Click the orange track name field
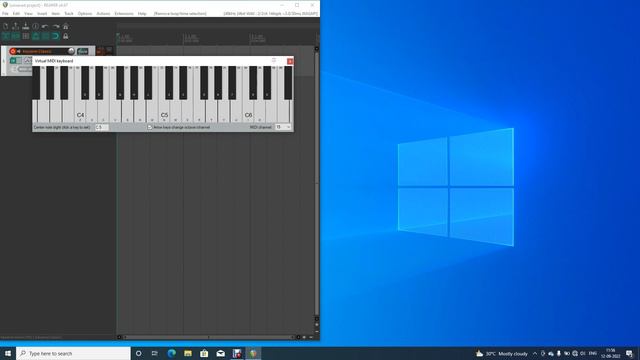The width and height of the screenshot is (640, 360). (44, 51)
